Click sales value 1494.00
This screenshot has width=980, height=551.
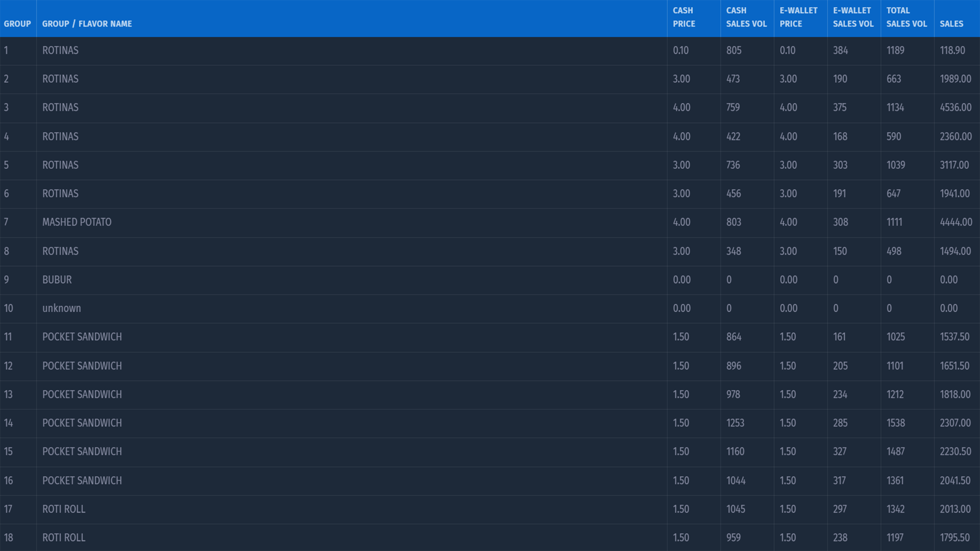click(x=955, y=251)
